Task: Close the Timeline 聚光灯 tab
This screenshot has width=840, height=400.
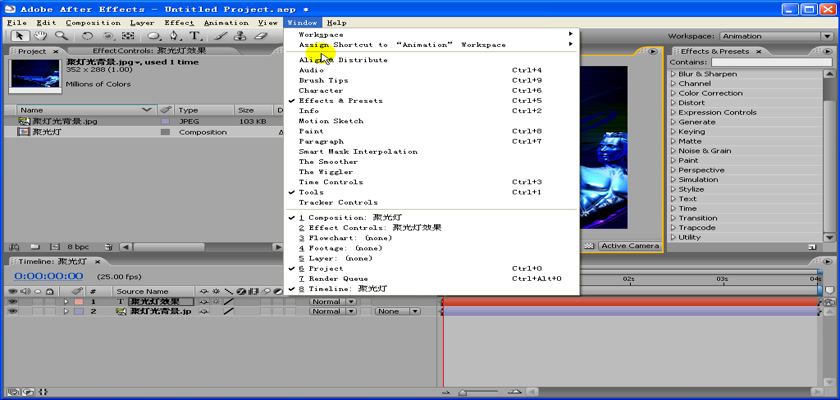Action: (98, 262)
